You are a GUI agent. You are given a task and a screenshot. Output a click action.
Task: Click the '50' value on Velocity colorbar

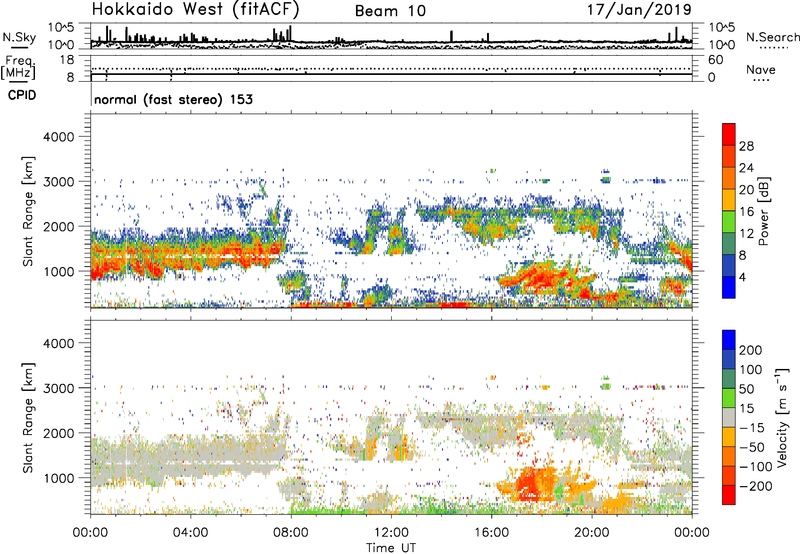[746, 389]
